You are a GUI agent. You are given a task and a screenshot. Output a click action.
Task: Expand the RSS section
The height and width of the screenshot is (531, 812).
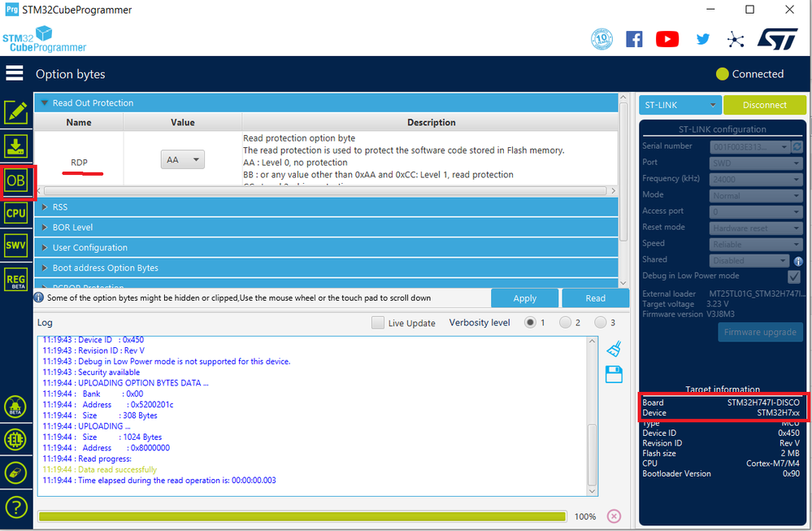click(x=326, y=207)
